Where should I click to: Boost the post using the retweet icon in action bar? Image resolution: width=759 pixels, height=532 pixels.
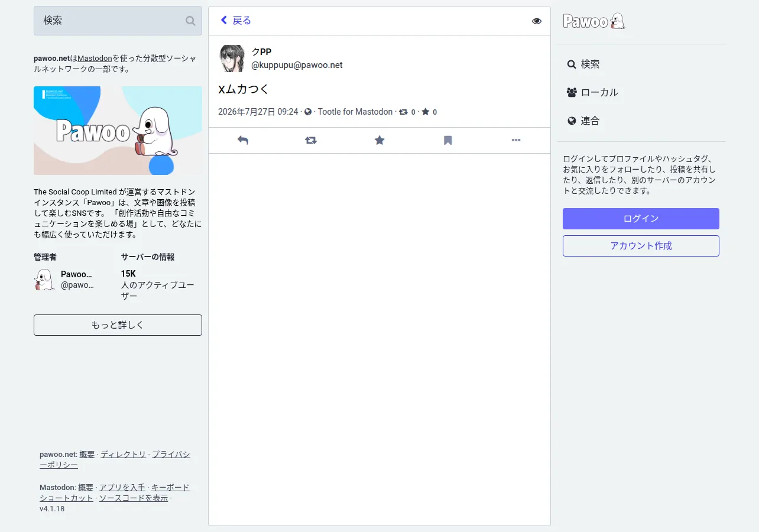[311, 140]
